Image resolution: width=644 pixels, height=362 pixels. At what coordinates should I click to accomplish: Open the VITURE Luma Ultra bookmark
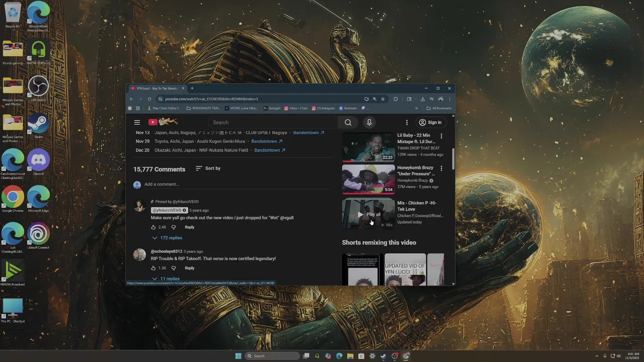point(242,108)
